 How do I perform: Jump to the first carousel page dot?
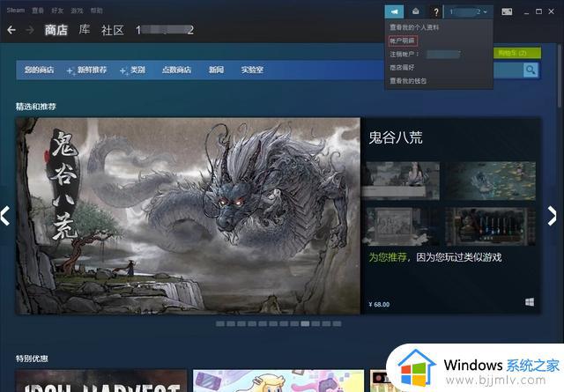point(220,323)
